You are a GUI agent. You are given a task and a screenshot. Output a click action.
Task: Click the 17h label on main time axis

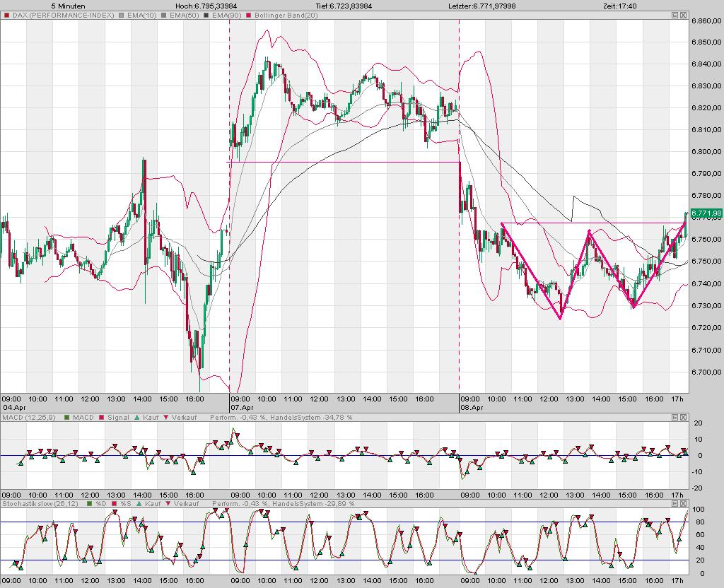tap(677, 399)
